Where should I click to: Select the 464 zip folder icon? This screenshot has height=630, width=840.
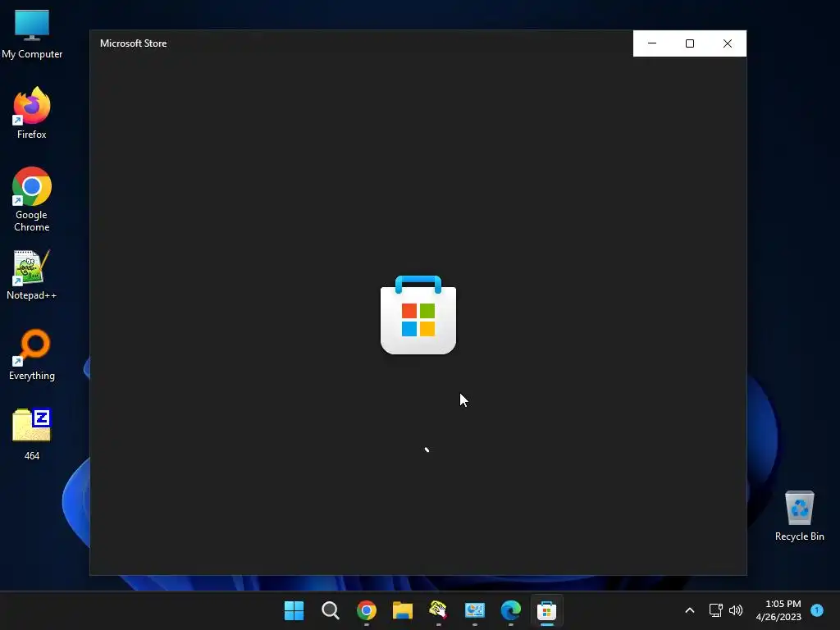[32, 435]
